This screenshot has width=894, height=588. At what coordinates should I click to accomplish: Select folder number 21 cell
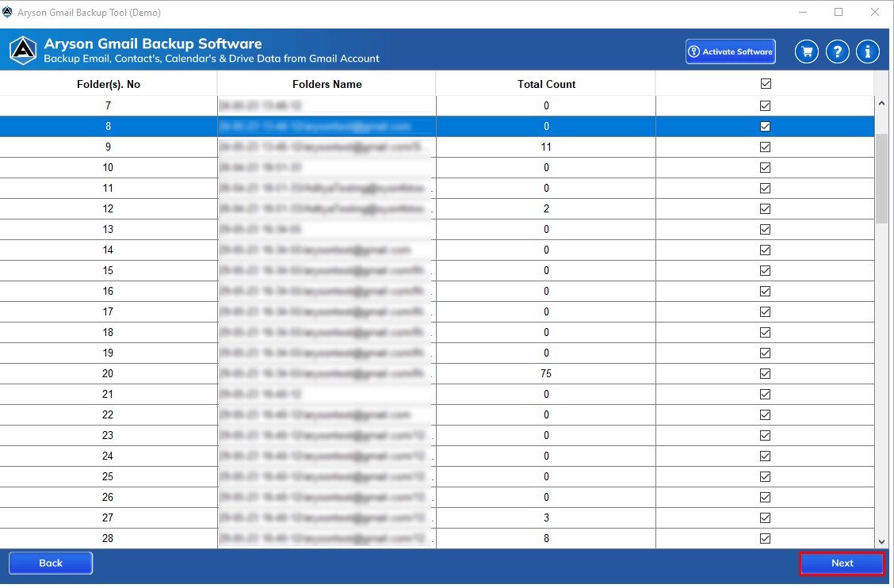coord(109,394)
